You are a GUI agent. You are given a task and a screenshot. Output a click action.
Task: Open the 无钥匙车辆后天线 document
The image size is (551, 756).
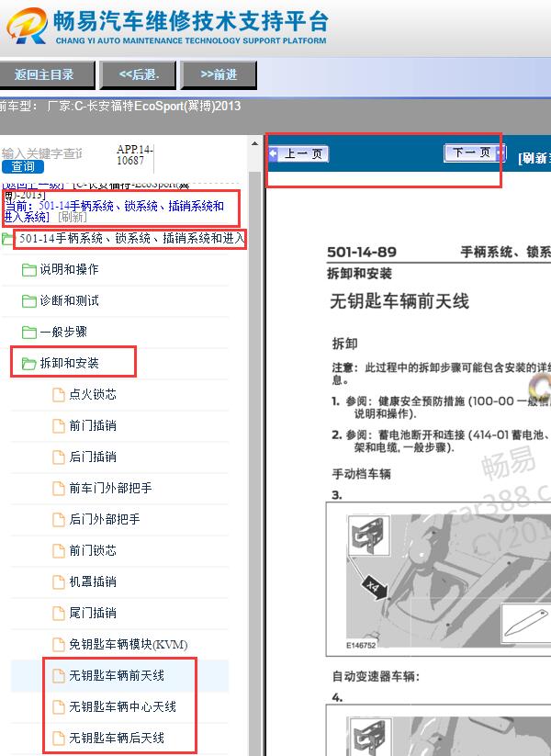click(x=117, y=739)
